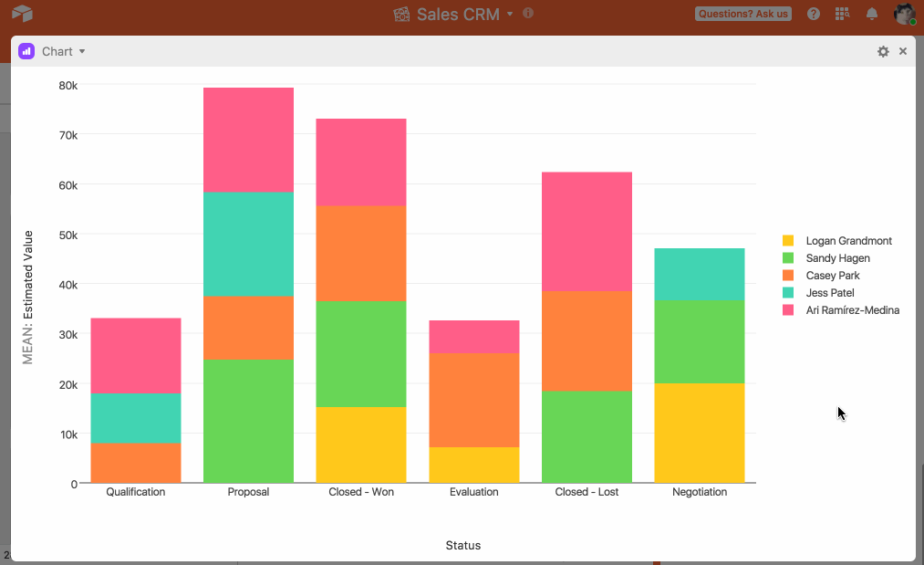
Task: Click the Negotiation axis label
Action: click(700, 492)
